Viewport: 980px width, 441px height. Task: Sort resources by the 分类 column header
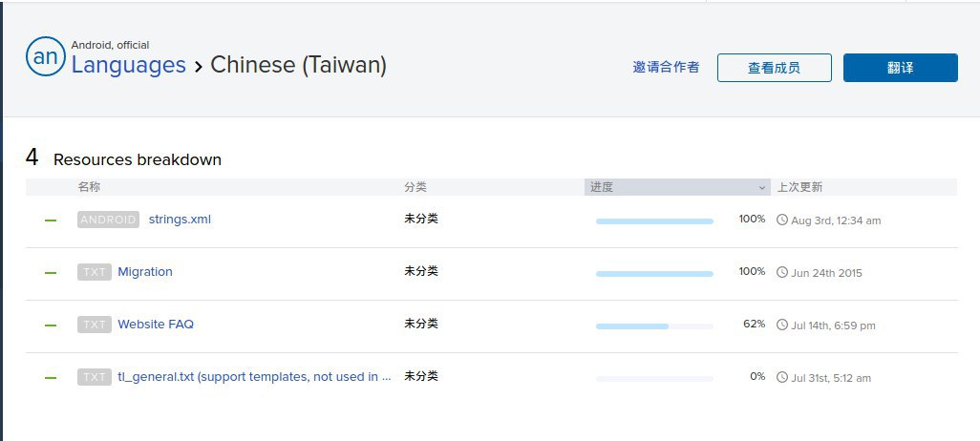pos(415,187)
